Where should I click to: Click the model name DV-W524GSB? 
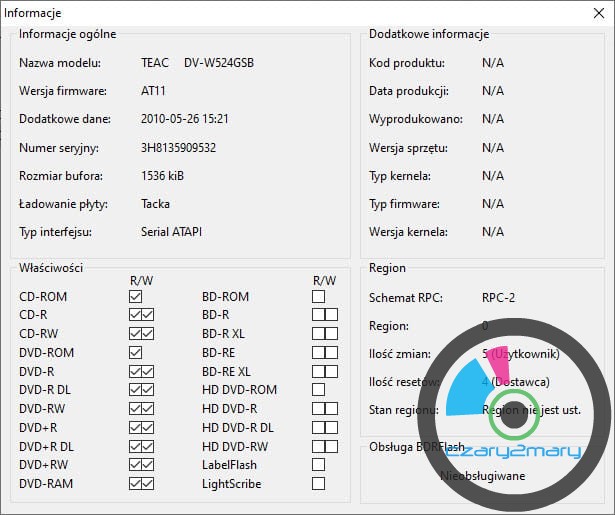coord(219,63)
